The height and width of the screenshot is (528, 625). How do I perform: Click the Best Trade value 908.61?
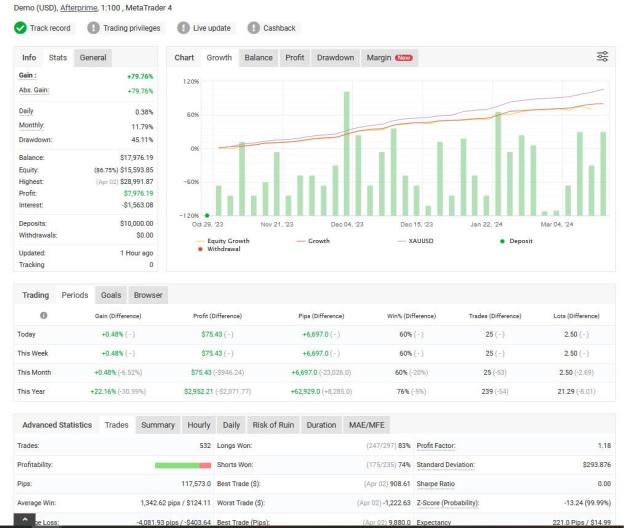click(x=400, y=484)
